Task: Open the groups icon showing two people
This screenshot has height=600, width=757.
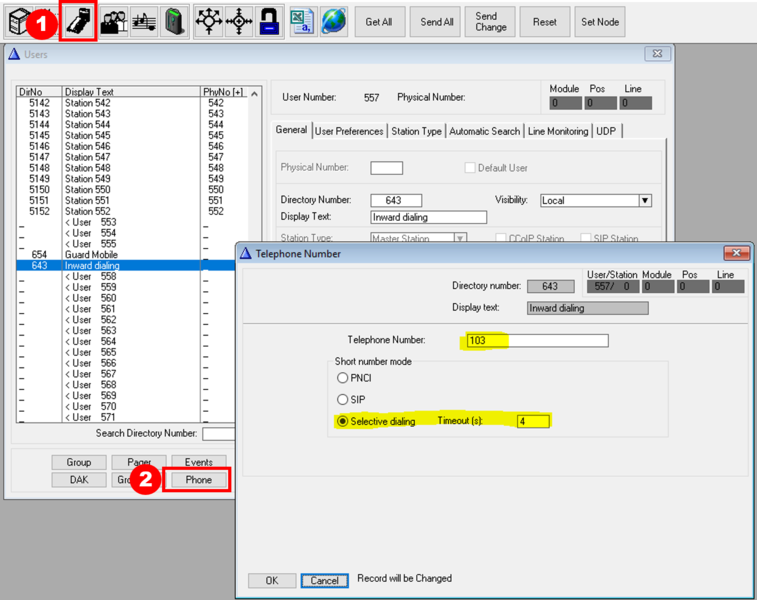Action: pyautogui.click(x=114, y=22)
